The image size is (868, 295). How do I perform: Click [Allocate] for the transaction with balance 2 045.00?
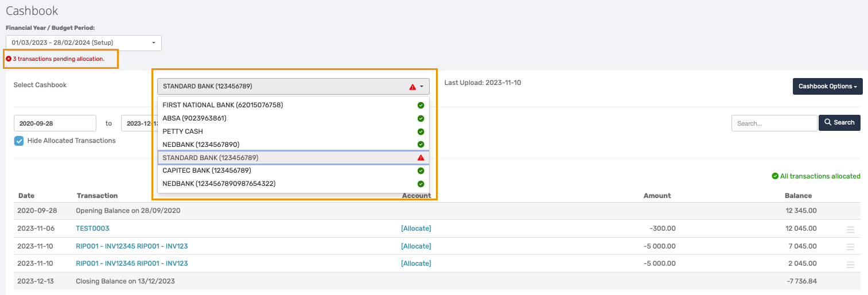coord(416,263)
